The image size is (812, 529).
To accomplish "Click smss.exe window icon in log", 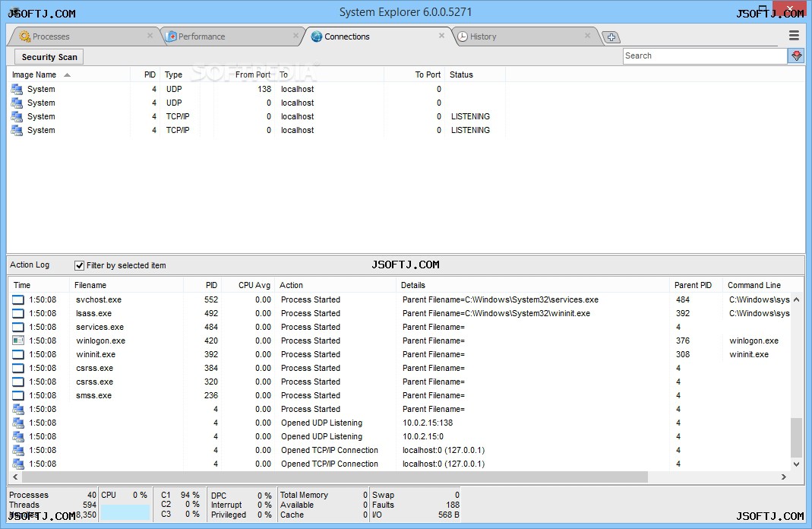I will tap(18, 395).
